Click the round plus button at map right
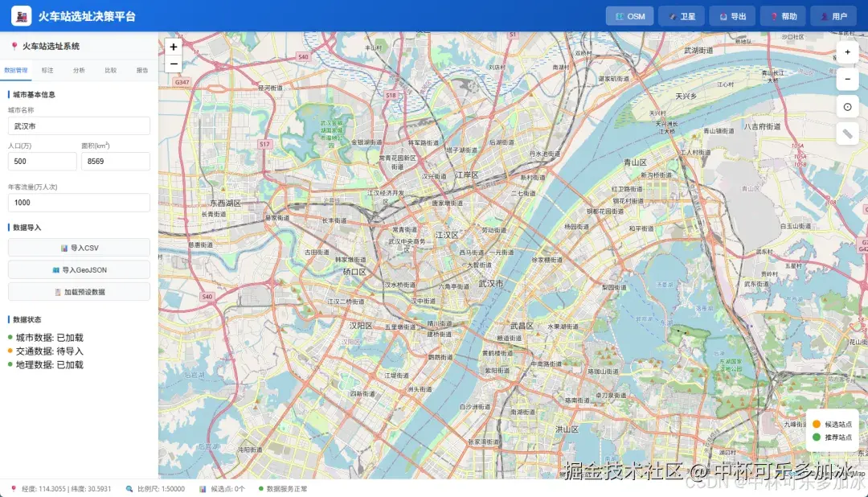The width and height of the screenshot is (868, 497). (847, 52)
